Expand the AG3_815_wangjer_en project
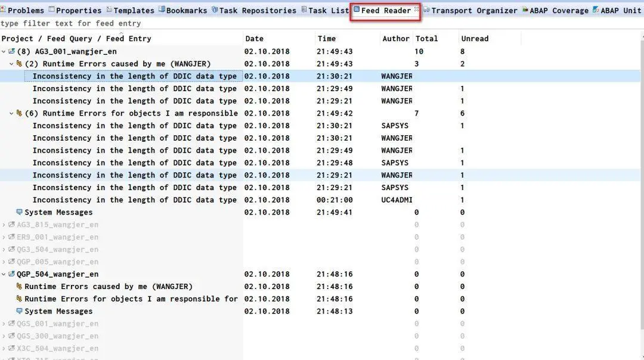The height and width of the screenshot is (360, 644). [4, 225]
